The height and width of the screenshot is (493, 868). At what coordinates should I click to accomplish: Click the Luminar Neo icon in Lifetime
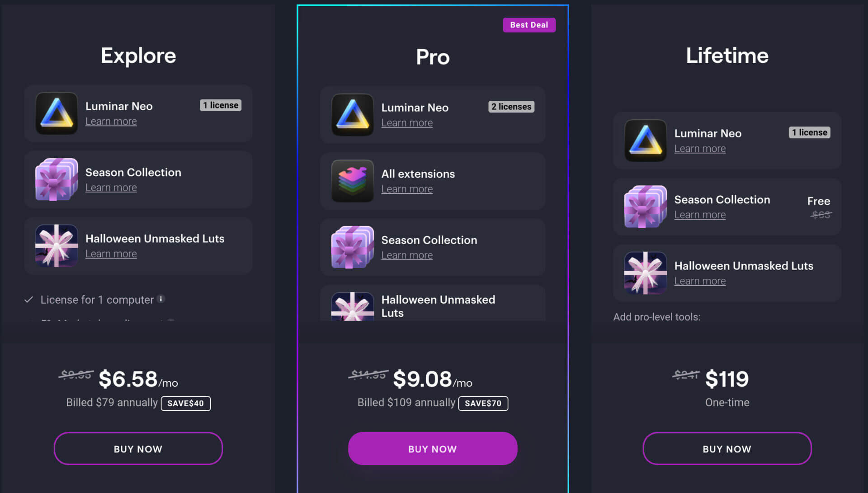point(645,140)
